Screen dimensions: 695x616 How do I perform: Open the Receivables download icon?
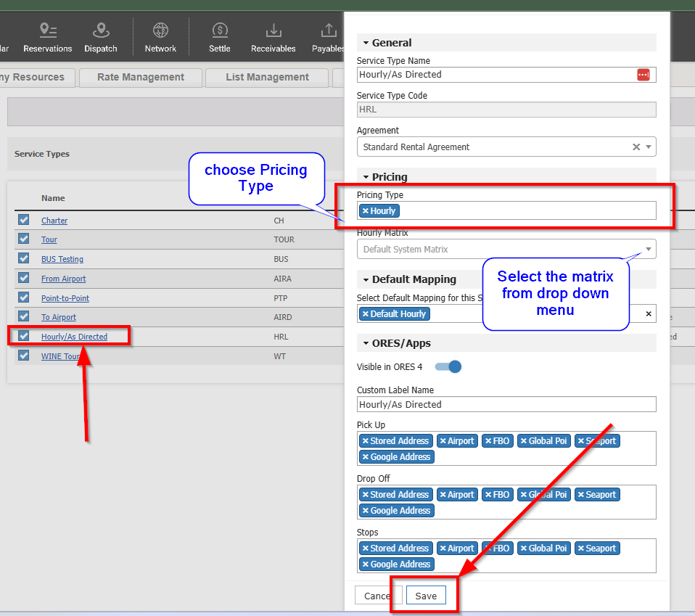[x=274, y=30]
